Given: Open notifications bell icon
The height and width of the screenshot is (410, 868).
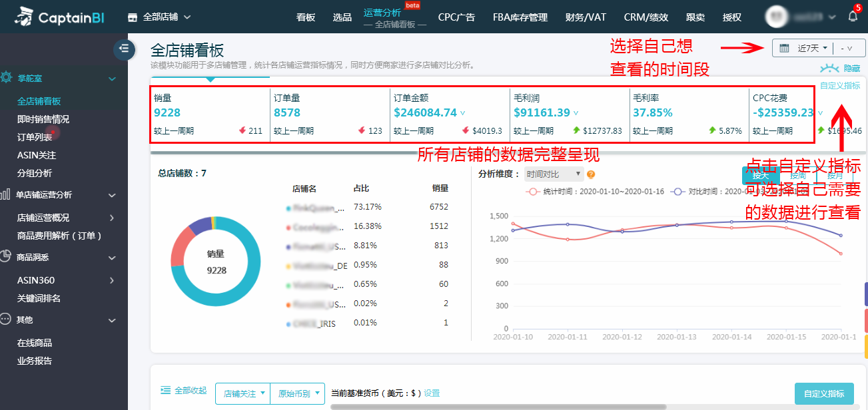Looking at the screenshot, I should (853, 17).
